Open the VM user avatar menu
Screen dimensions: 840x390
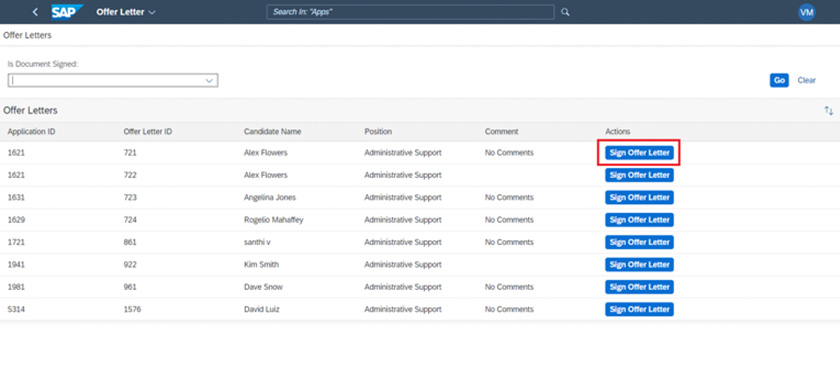806,12
